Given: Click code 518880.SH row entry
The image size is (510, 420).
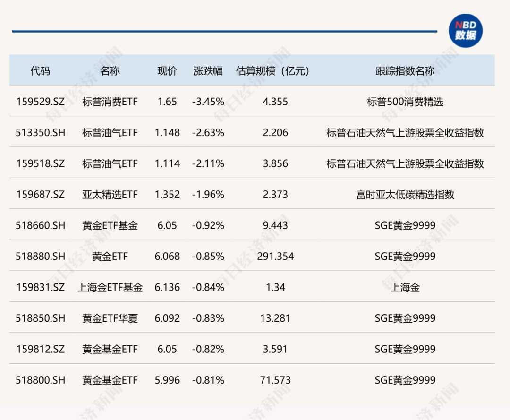Looking at the screenshot, I should pyautogui.click(x=40, y=257).
